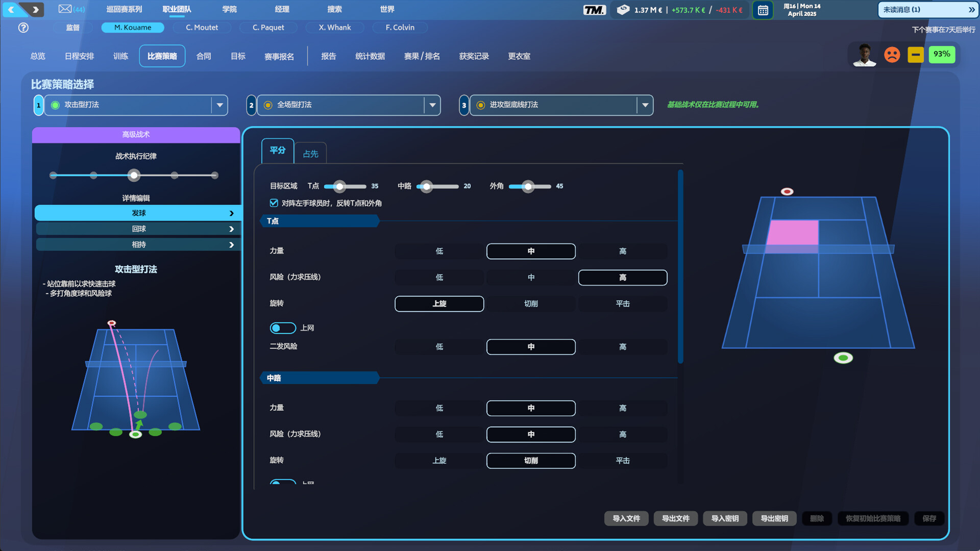Image resolution: width=980 pixels, height=551 pixels.
Task: Open the 攻击型打法 strategy dropdown
Action: click(220, 105)
